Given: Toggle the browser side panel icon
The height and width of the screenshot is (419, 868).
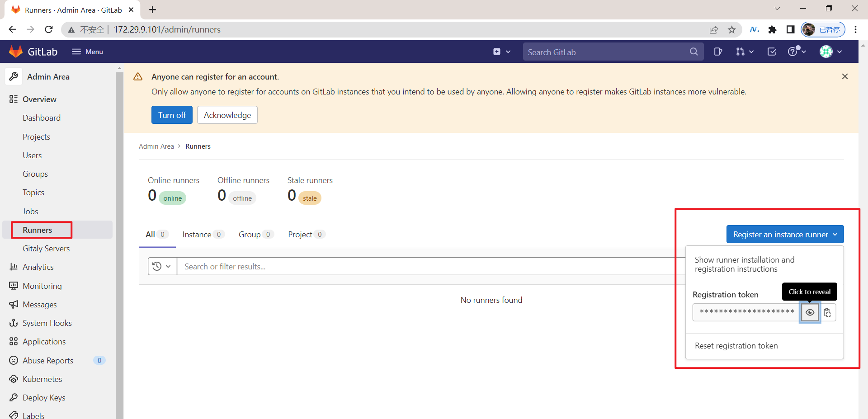Looking at the screenshot, I should pos(790,29).
